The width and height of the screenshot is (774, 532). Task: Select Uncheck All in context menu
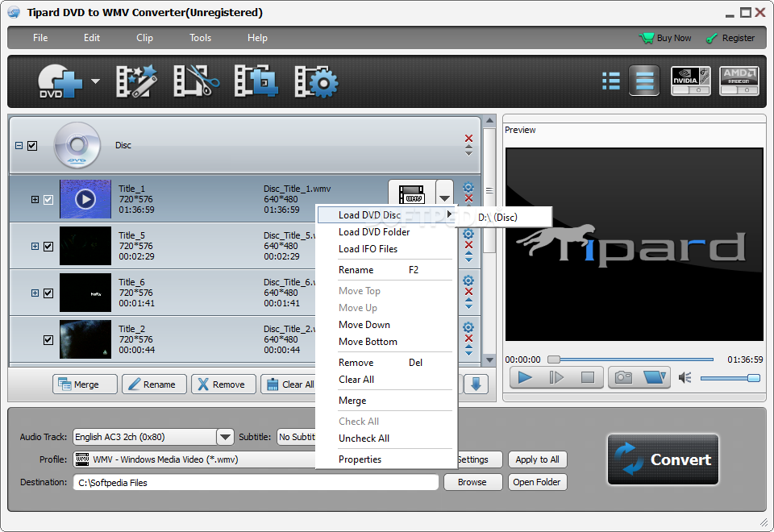click(364, 438)
